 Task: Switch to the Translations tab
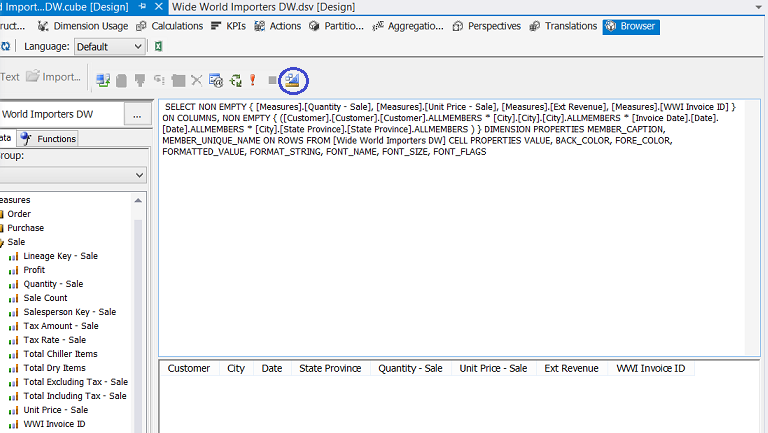click(563, 26)
